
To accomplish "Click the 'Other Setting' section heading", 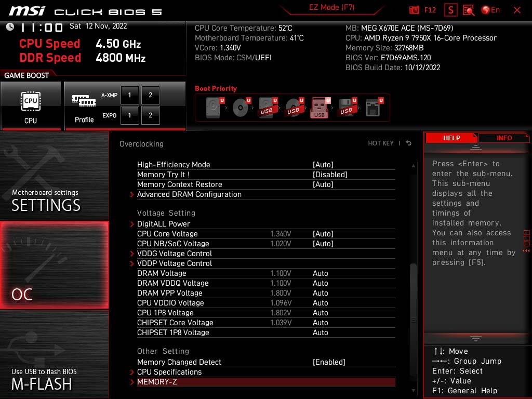I will 163,351.
